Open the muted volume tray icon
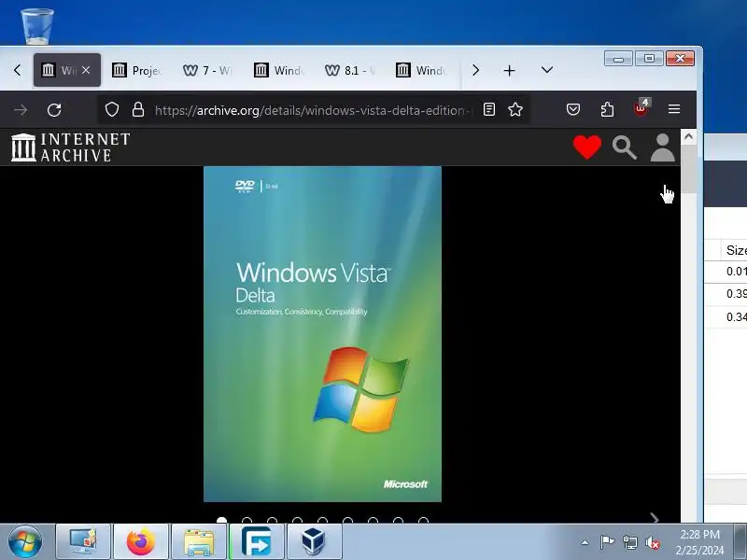 653,542
